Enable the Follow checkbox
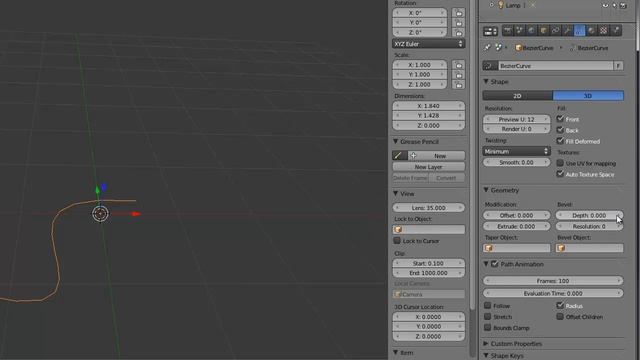The width and height of the screenshot is (640, 360). [x=487, y=305]
